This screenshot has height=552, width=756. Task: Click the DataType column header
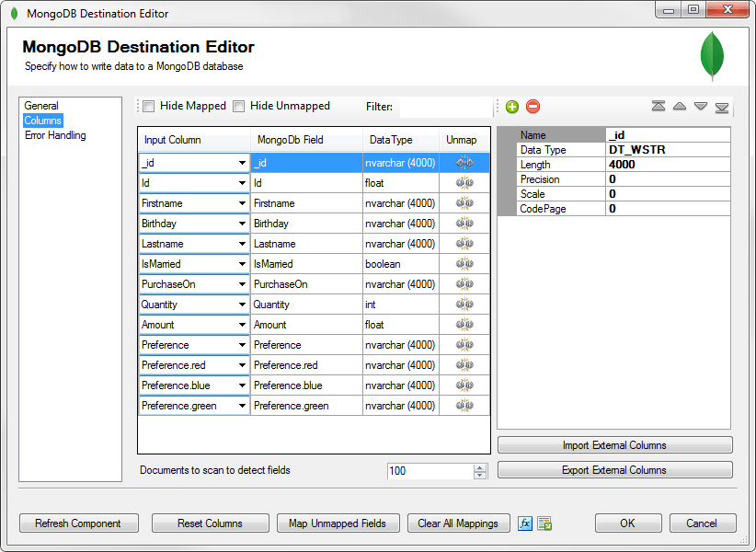coord(401,140)
